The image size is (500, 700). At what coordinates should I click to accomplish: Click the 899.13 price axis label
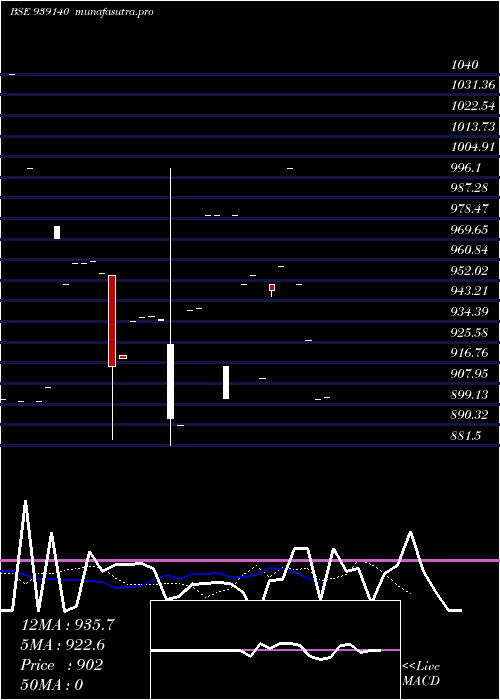(x=470, y=395)
